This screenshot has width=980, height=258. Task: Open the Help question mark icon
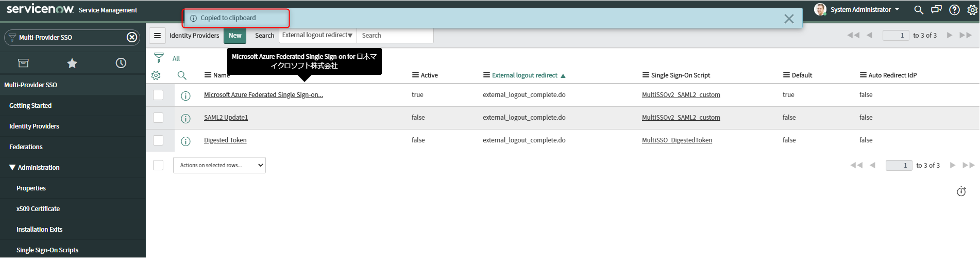tap(954, 10)
